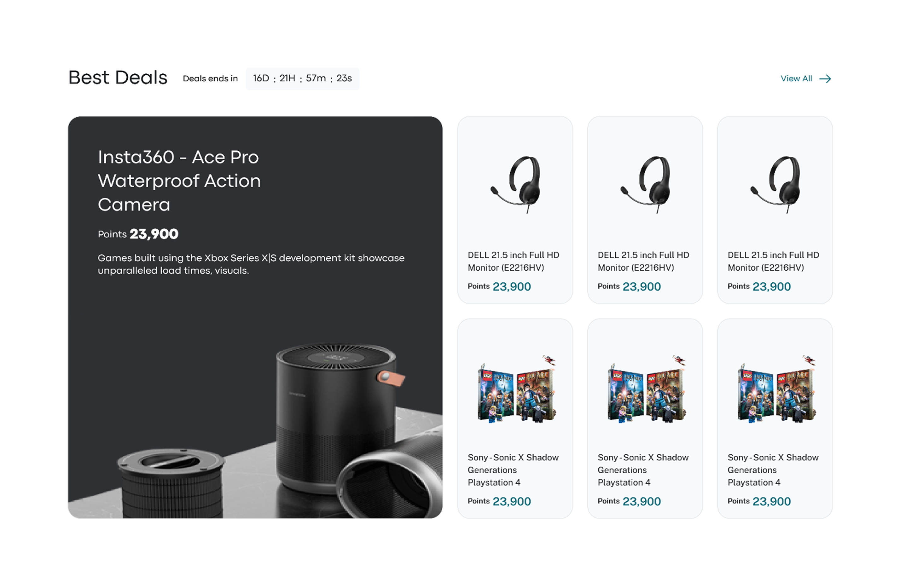Open the Insta360 Ace Pro Waterproof Action Camera title
The width and height of the screenshot is (900, 588).
[179, 181]
